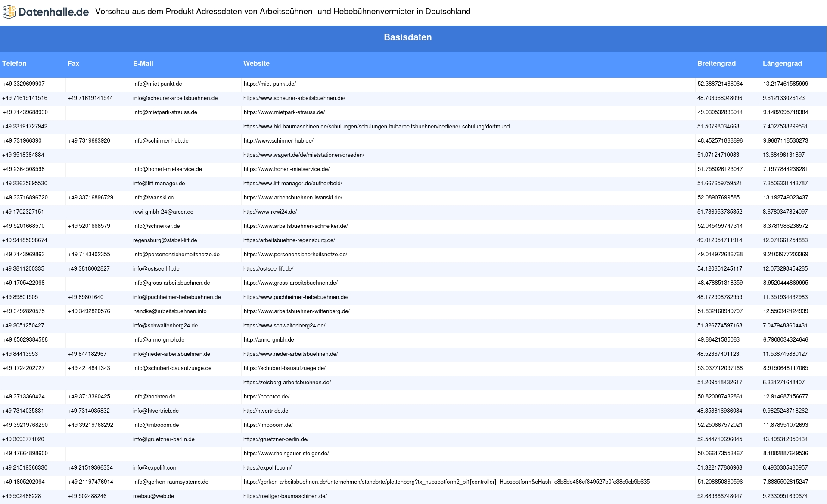Open the mietpark-strauss.de website link
The image size is (827, 504).
tap(284, 112)
